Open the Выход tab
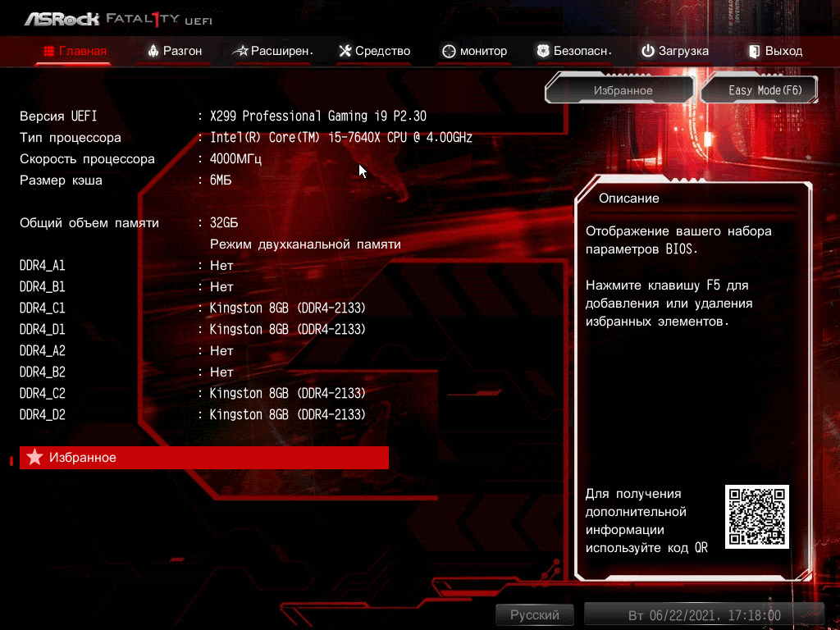Image resolution: width=840 pixels, height=630 pixels. click(776, 51)
